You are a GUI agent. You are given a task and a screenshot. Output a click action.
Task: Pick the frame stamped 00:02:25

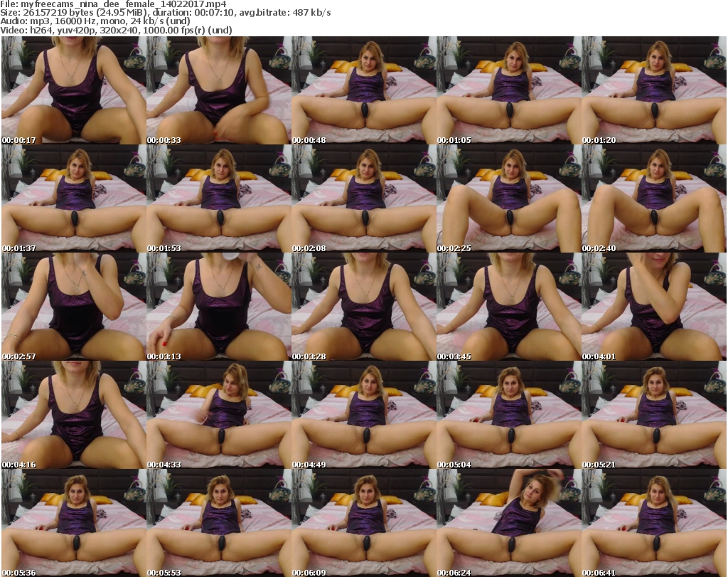[508, 198]
